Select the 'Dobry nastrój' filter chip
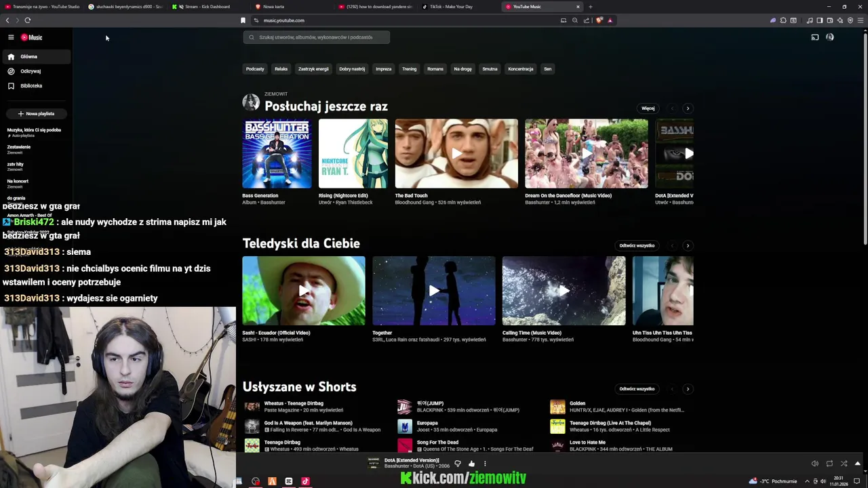Viewport: 868px width, 488px height. click(x=352, y=68)
